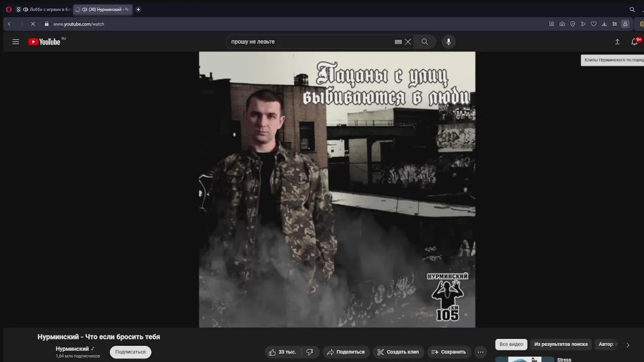Open the YouTube create upload icon
This screenshot has height=362, width=644.
click(617, 42)
